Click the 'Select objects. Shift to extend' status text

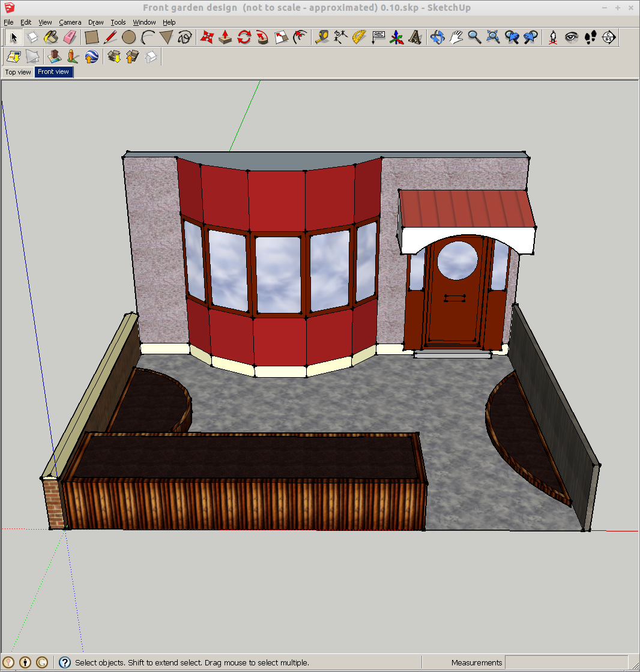(192, 662)
